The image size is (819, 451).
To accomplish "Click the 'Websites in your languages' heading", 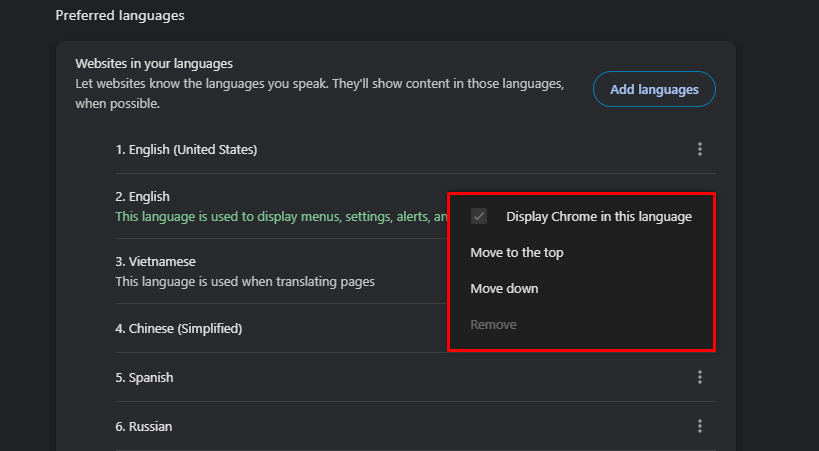I will pyautogui.click(x=154, y=64).
